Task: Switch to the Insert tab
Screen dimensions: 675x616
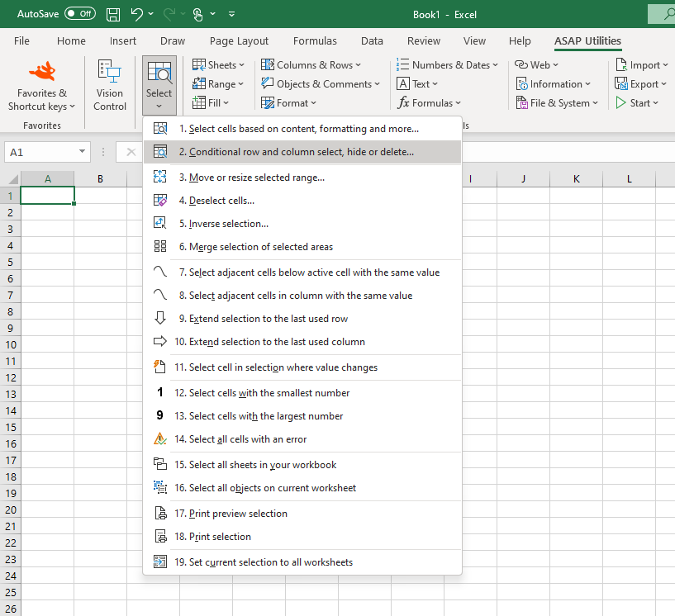Action: point(122,40)
